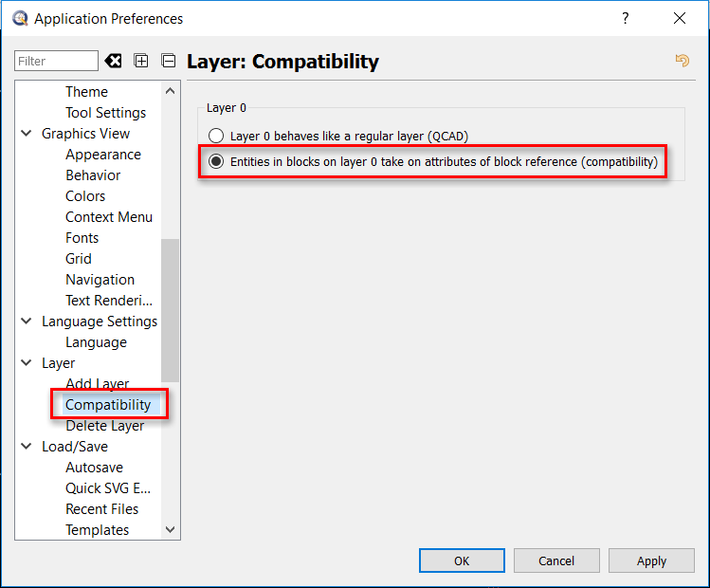This screenshot has height=588, width=710.
Task: Collapse the Layer tree section
Action: 27,363
